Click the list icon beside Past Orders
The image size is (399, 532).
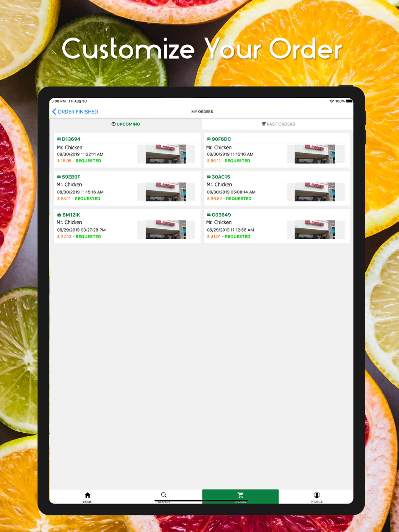pos(264,124)
